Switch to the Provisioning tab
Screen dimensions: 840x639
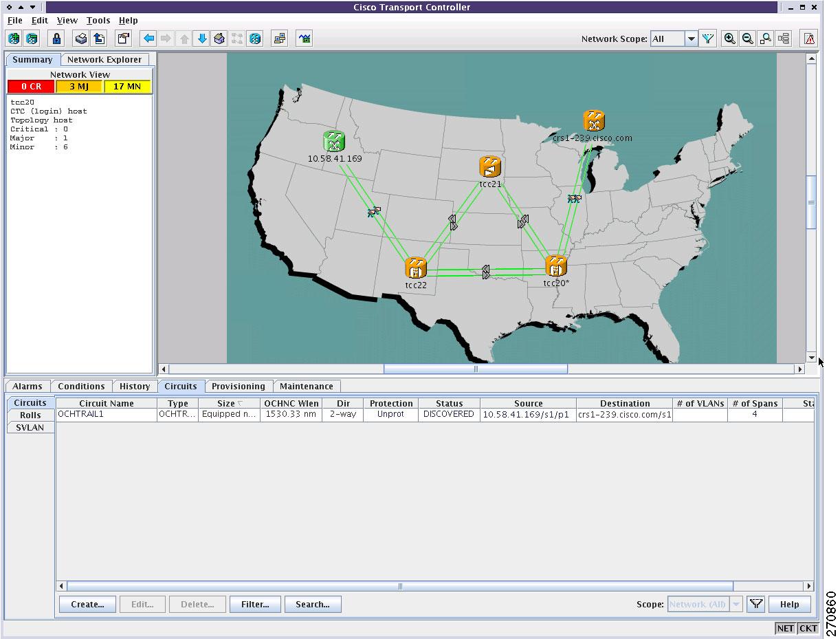(x=239, y=387)
